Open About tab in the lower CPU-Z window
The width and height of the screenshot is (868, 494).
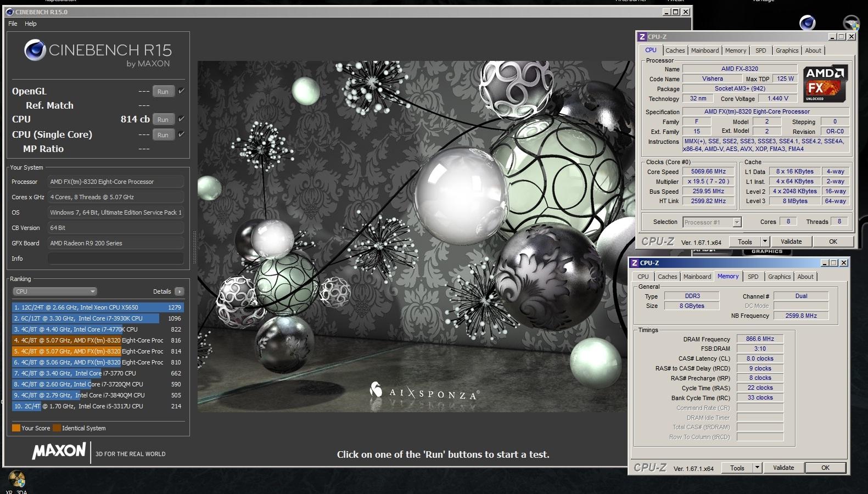click(805, 277)
